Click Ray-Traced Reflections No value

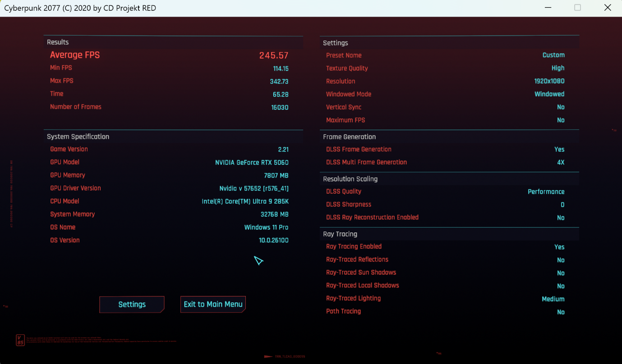[x=561, y=260]
